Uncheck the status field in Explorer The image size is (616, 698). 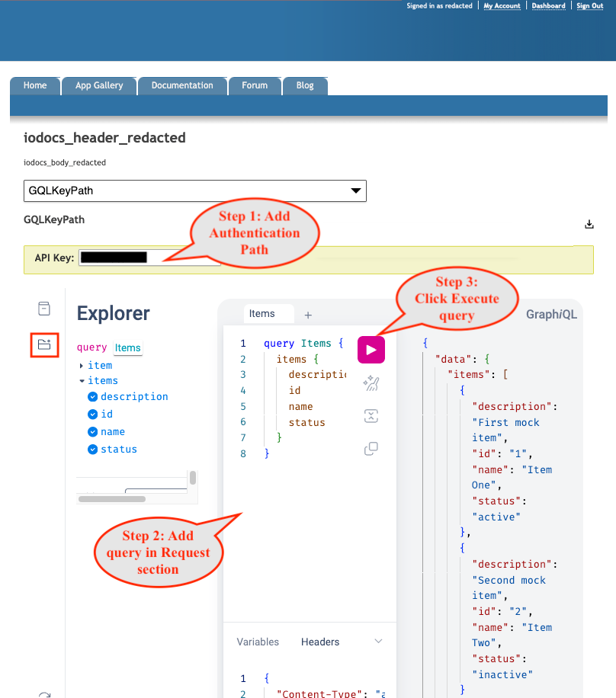[x=93, y=450]
